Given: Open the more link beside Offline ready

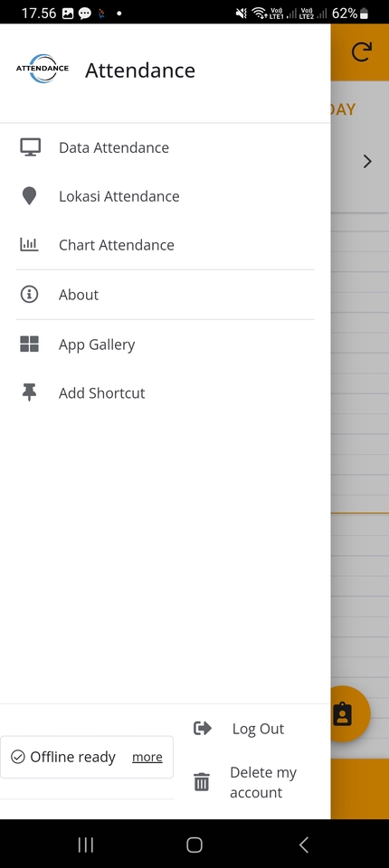Looking at the screenshot, I should click(x=147, y=757).
